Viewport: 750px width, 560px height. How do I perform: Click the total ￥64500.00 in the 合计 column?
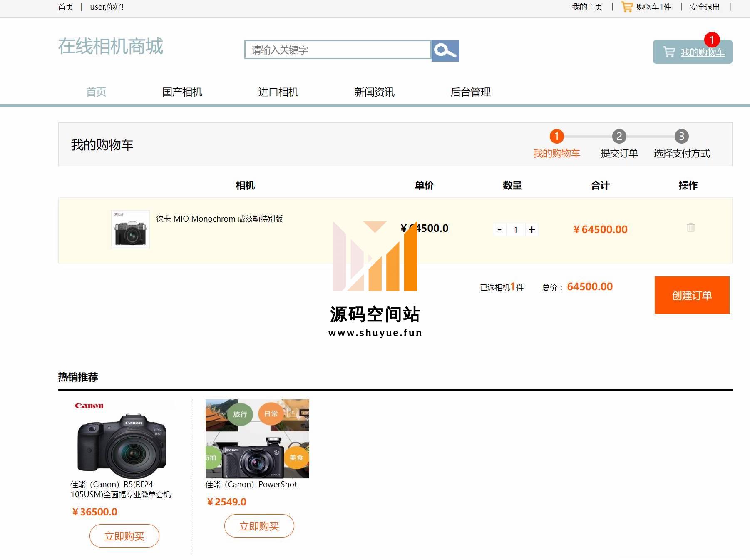[600, 229]
